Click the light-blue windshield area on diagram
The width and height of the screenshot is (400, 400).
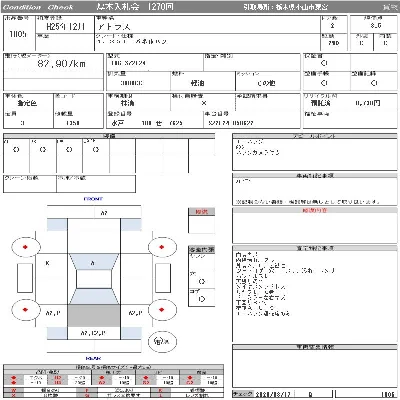tap(94, 262)
